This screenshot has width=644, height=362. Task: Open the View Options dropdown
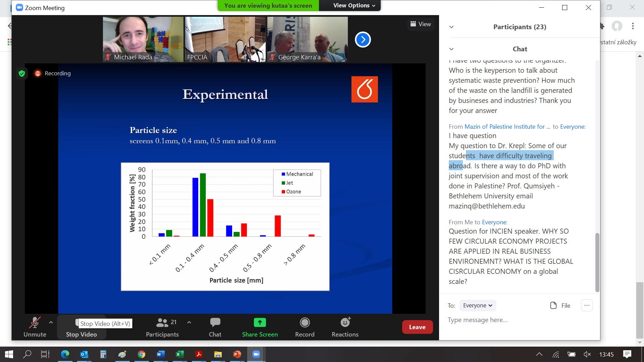click(x=354, y=5)
